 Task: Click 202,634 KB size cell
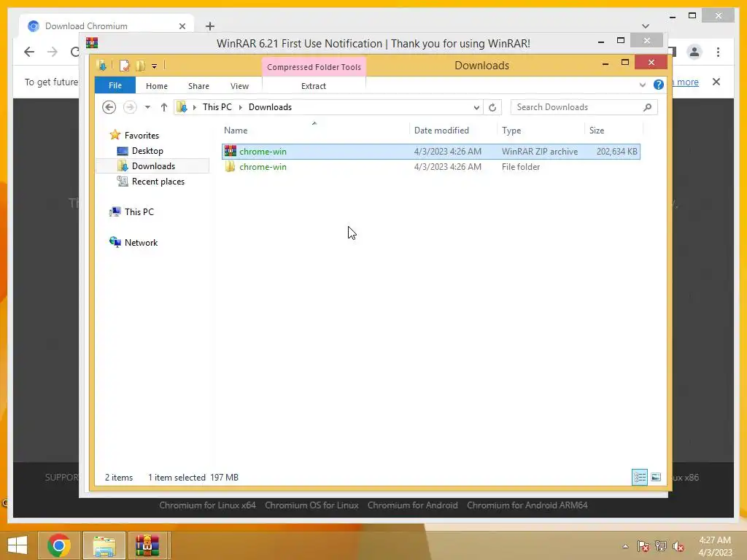tap(616, 152)
